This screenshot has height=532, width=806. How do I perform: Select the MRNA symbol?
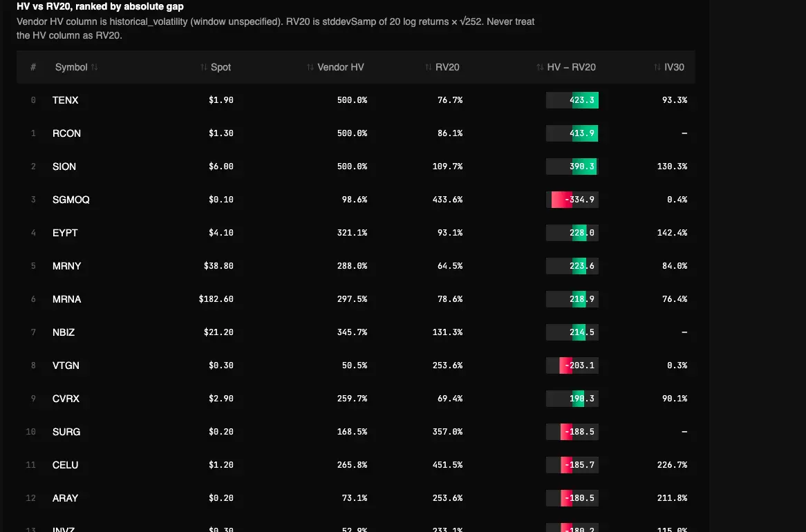(x=67, y=299)
